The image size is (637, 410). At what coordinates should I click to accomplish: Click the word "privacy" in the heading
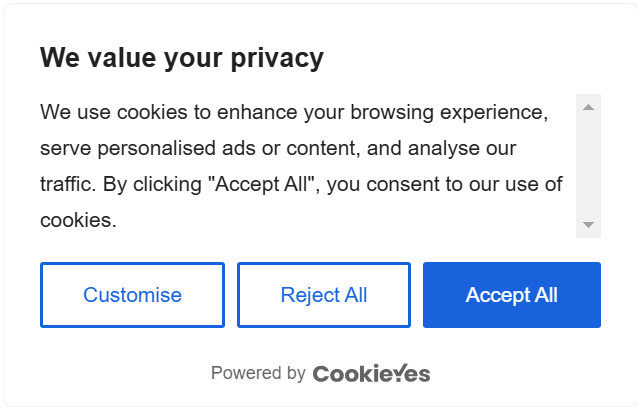[277, 58]
